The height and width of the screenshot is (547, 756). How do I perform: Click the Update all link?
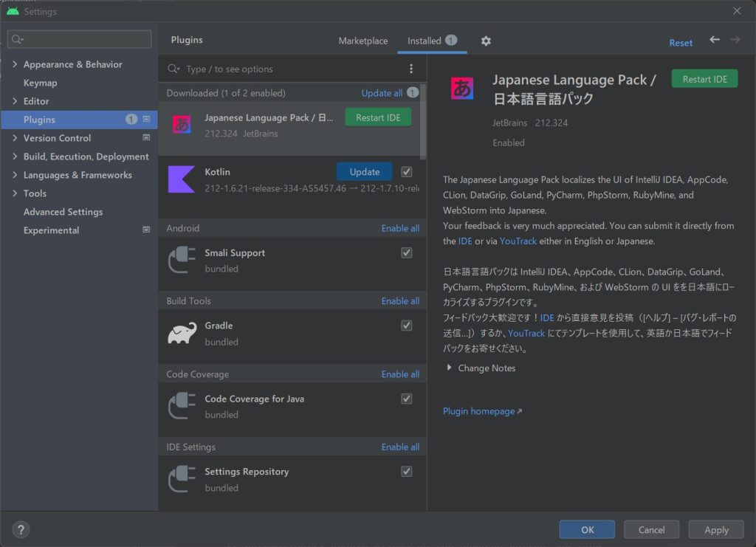[382, 93]
